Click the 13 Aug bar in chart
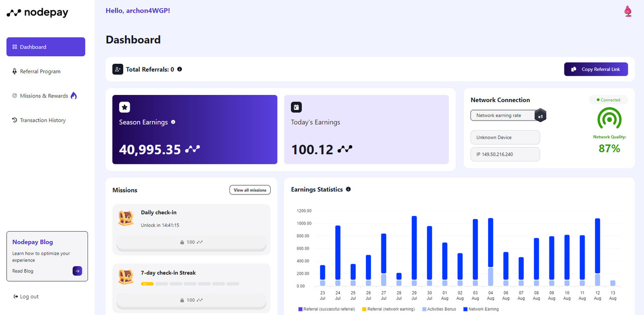The width and height of the screenshot is (644, 315). click(613, 283)
